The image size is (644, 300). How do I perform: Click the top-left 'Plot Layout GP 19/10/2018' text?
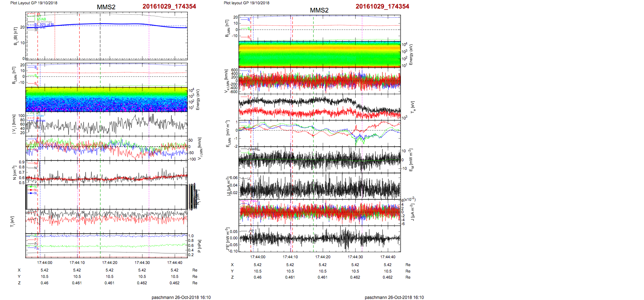[34, 3]
